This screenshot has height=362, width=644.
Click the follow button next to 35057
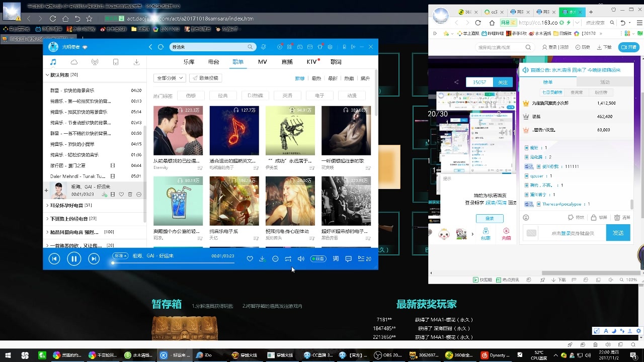(503, 82)
